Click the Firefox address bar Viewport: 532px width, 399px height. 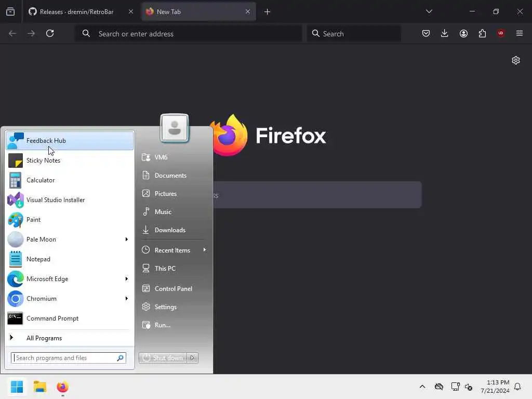[188, 34]
